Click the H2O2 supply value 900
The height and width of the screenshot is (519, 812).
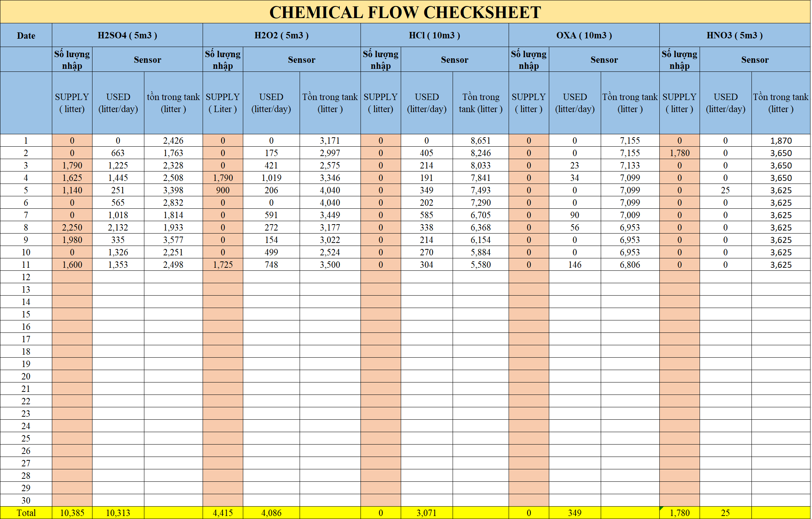tap(223, 190)
